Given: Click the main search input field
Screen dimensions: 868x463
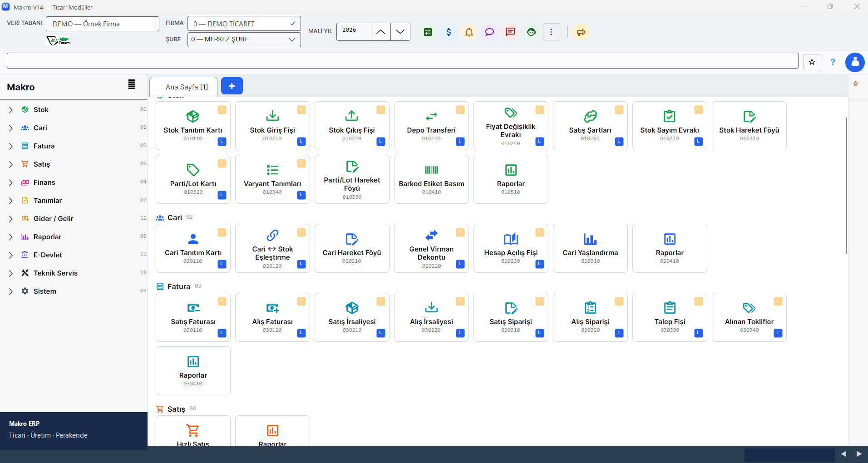Looking at the screenshot, I should pyautogui.click(x=402, y=61).
